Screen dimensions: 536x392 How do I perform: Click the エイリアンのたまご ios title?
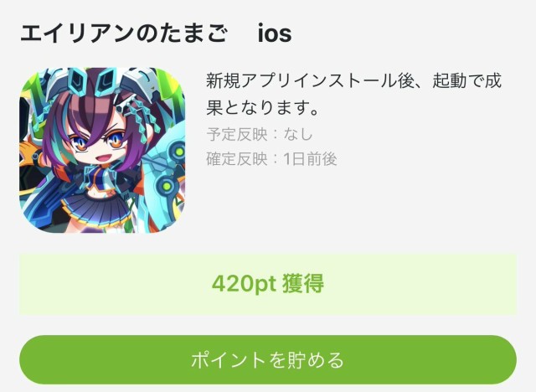click(x=156, y=34)
